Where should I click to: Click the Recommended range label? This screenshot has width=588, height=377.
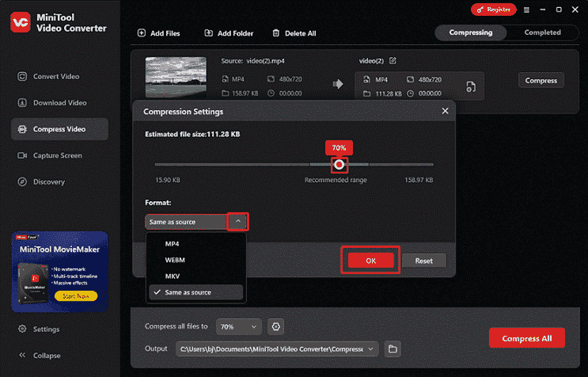(336, 180)
